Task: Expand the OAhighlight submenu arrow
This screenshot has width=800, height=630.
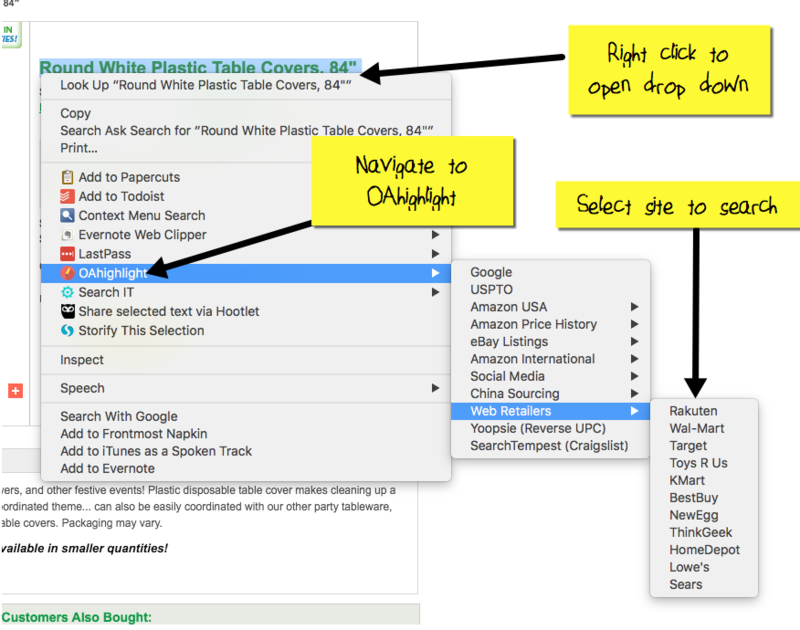Action: 435,273
